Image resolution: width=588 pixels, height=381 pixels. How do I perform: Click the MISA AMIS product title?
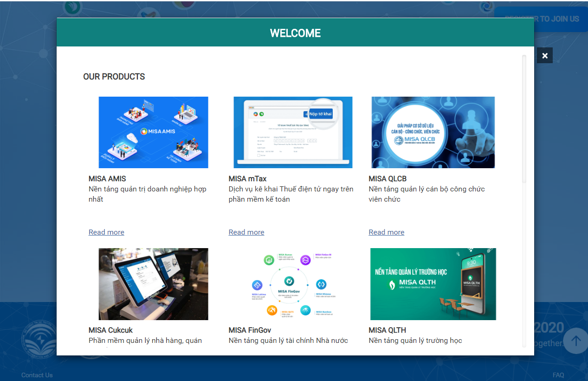click(x=107, y=179)
